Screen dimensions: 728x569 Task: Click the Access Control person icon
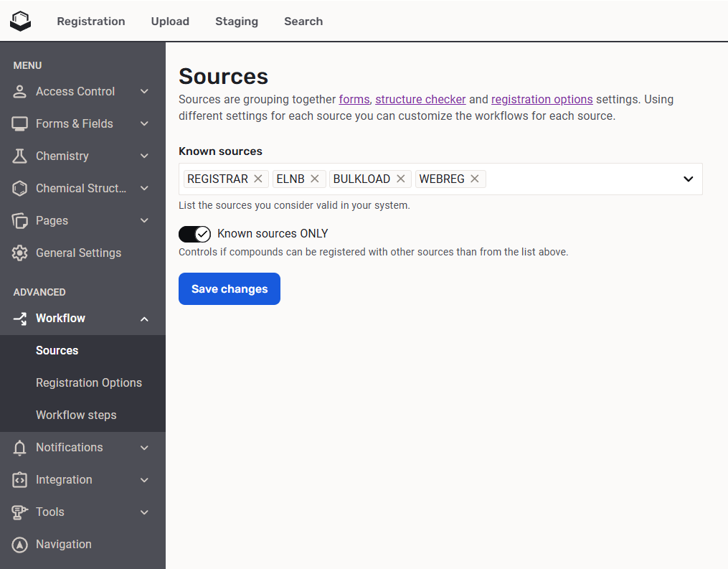tap(20, 92)
